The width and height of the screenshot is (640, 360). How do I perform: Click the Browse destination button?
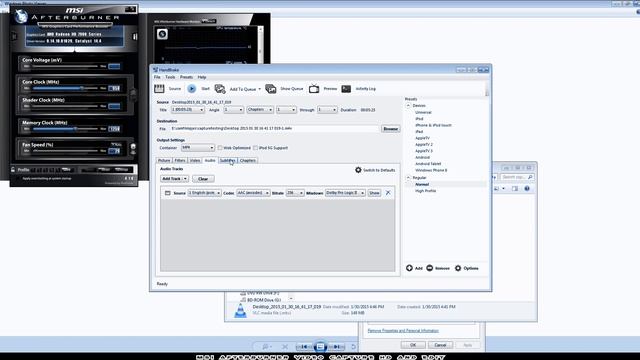tap(391, 129)
